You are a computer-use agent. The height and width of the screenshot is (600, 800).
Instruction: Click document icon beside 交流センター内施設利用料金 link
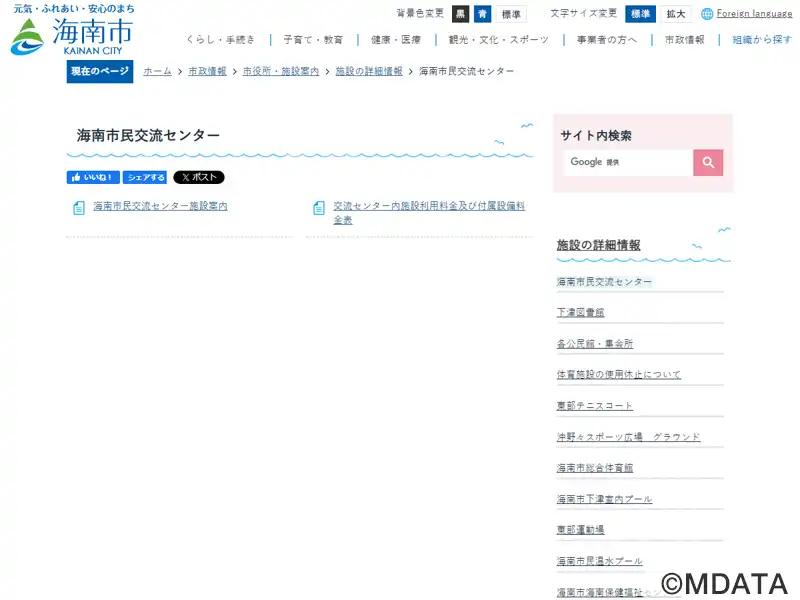[319, 208]
